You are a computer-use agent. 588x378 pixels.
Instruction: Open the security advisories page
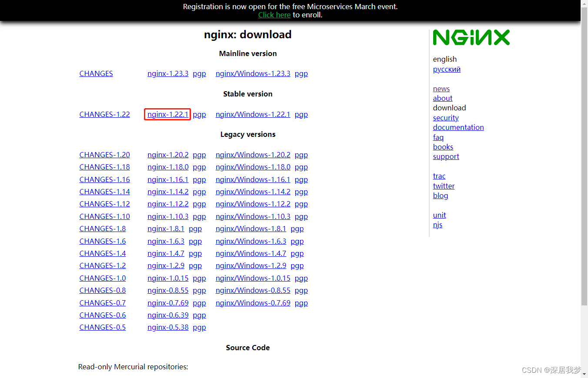[445, 118]
